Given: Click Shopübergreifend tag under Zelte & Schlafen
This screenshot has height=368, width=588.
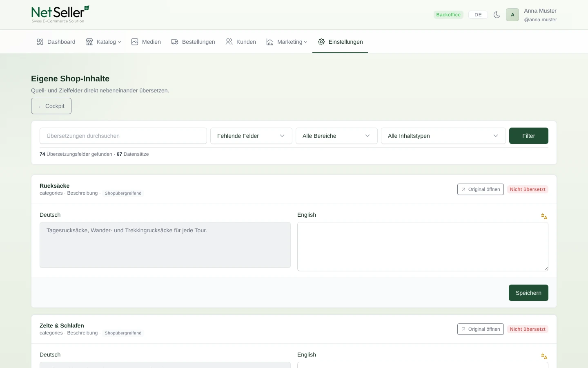Looking at the screenshot, I should click(x=123, y=333).
